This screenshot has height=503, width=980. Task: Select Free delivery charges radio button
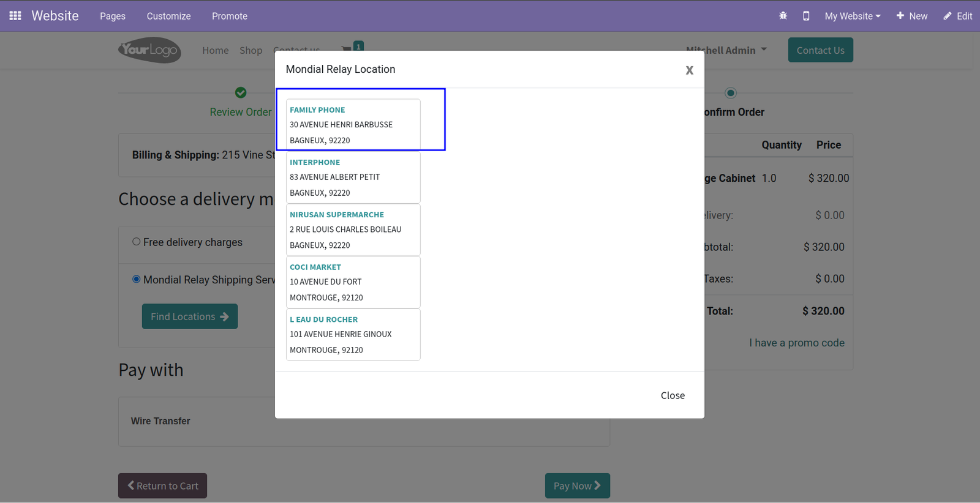[137, 242]
